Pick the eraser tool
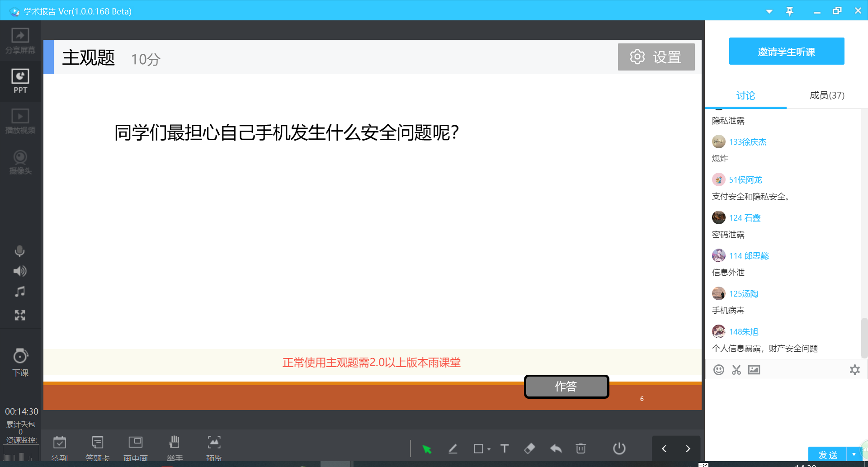Viewport: 868px width, 467px height. tap(529, 448)
